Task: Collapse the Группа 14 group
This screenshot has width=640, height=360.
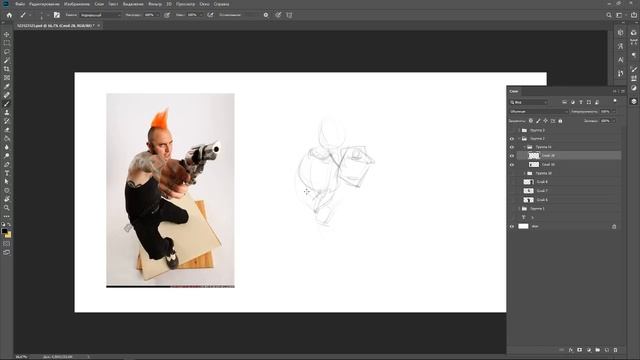Action: click(x=524, y=147)
